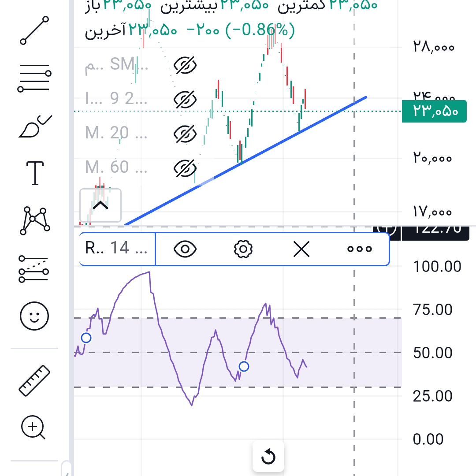Open the emoji sticker picker
This screenshot has width=476, height=476.
(35, 316)
